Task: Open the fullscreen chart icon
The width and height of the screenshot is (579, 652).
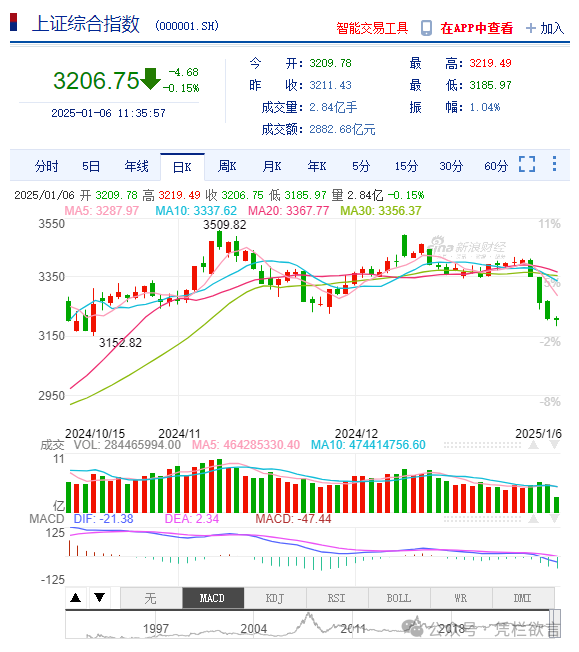Action: (x=527, y=164)
